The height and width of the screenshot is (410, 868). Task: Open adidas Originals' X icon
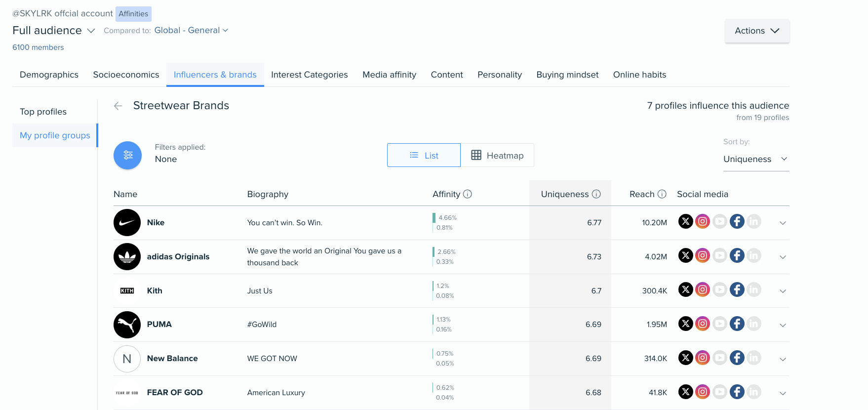(685, 255)
